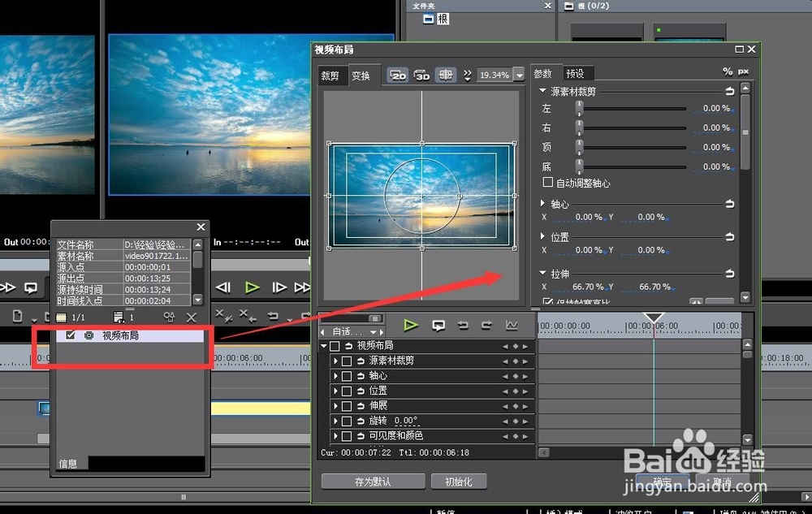Reset the 源素材裁剪 section parameters
This screenshot has height=514, width=812.
(x=730, y=91)
